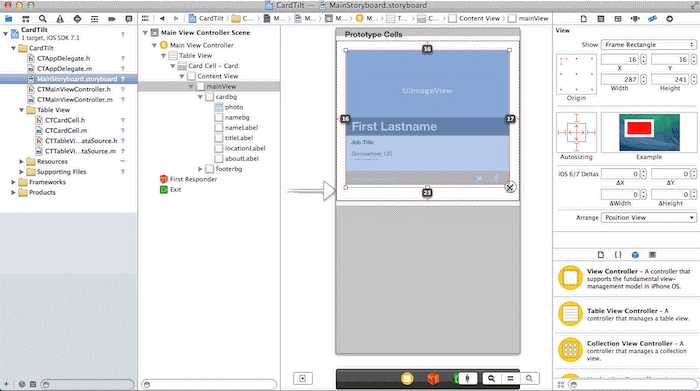700x391 pixels.
Task: Select Exit in document outline
Action: click(175, 190)
